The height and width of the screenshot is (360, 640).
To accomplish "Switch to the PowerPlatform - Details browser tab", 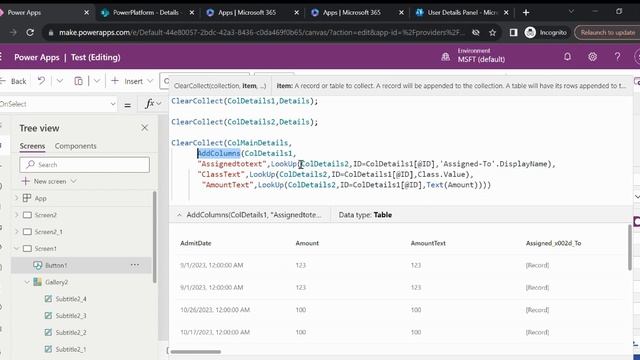I will click(x=146, y=13).
